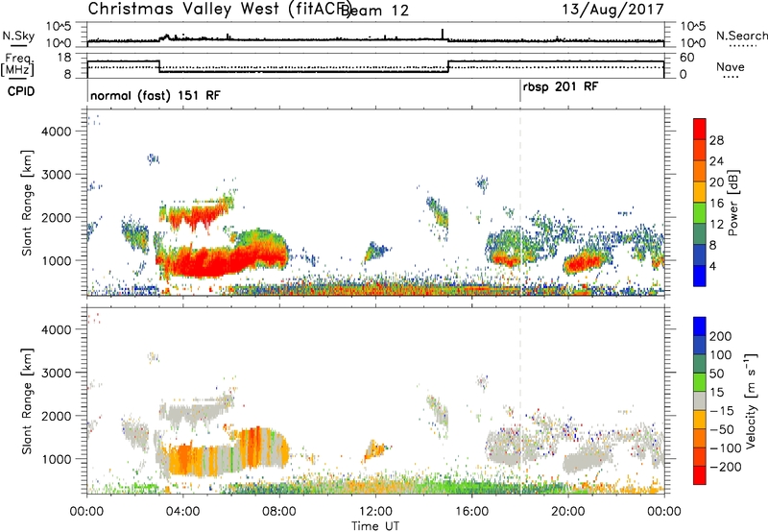Click the gray band of the Velocity colorbar
Viewport: 768px width, 532px height.
tap(700, 400)
